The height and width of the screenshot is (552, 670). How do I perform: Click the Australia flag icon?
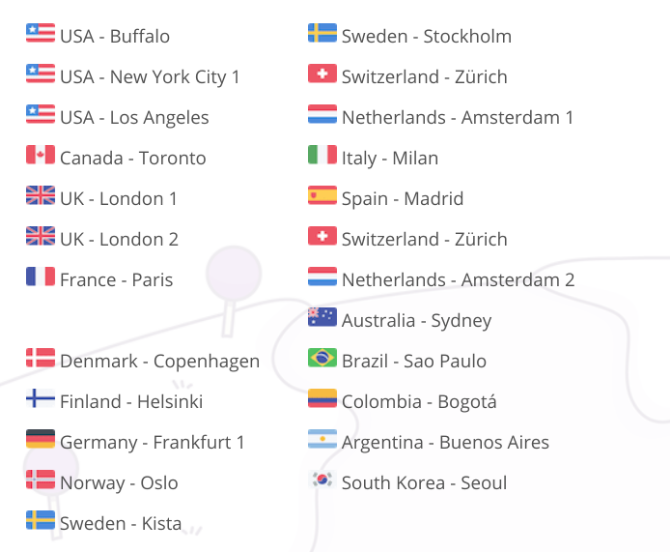pos(322,319)
